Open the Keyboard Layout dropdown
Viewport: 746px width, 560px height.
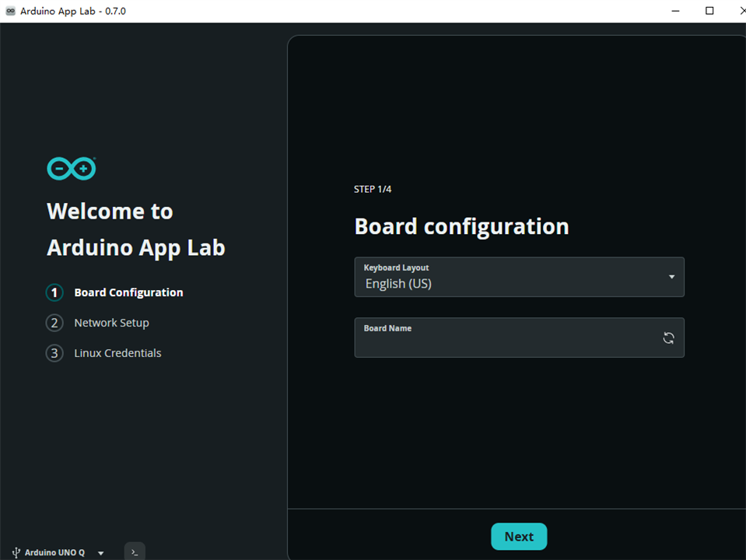tap(519, 277)
